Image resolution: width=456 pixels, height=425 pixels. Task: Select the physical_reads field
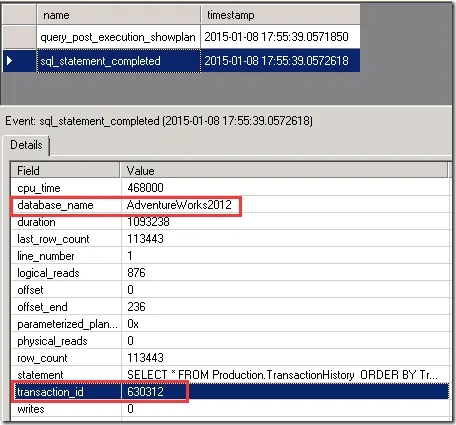[52, 341]
